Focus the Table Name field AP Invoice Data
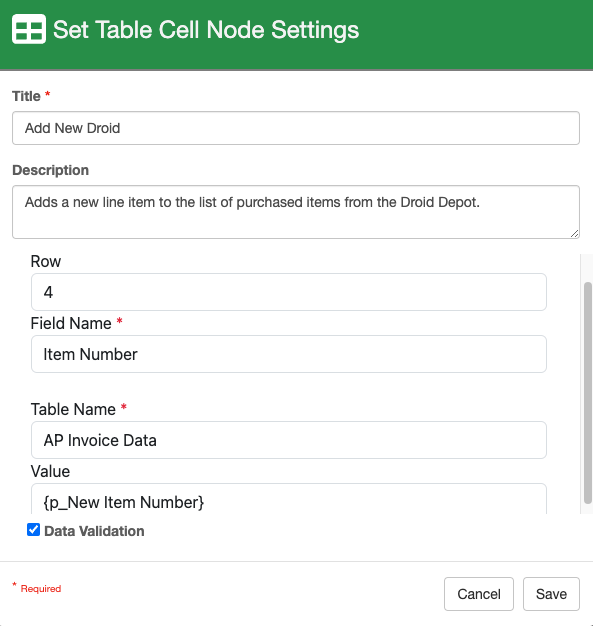The width and height of the screenshot is (593, 626). 289,440
